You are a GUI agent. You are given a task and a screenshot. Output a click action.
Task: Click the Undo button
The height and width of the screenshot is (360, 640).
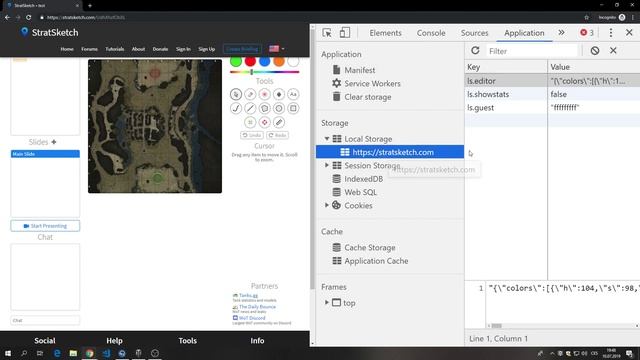[252, 135]
